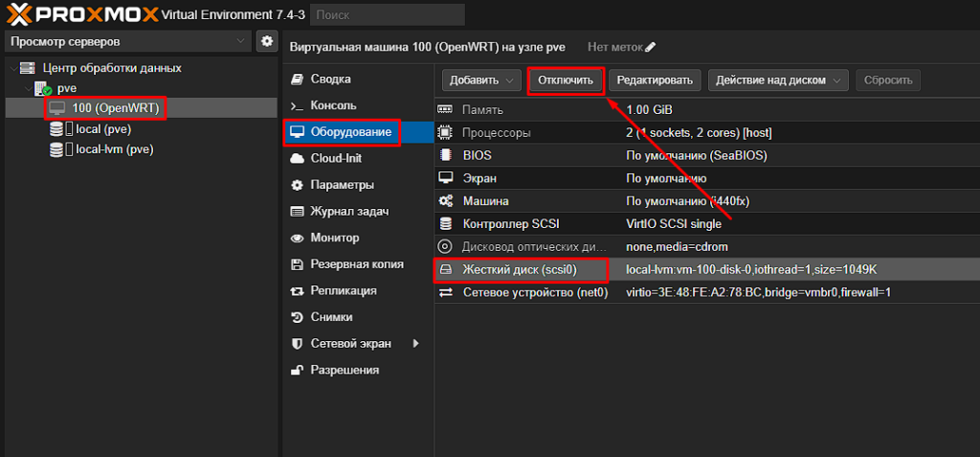Select the BIOS row
Image resolution: width=980 pixels, height=457 pixels.
point(707,155)
